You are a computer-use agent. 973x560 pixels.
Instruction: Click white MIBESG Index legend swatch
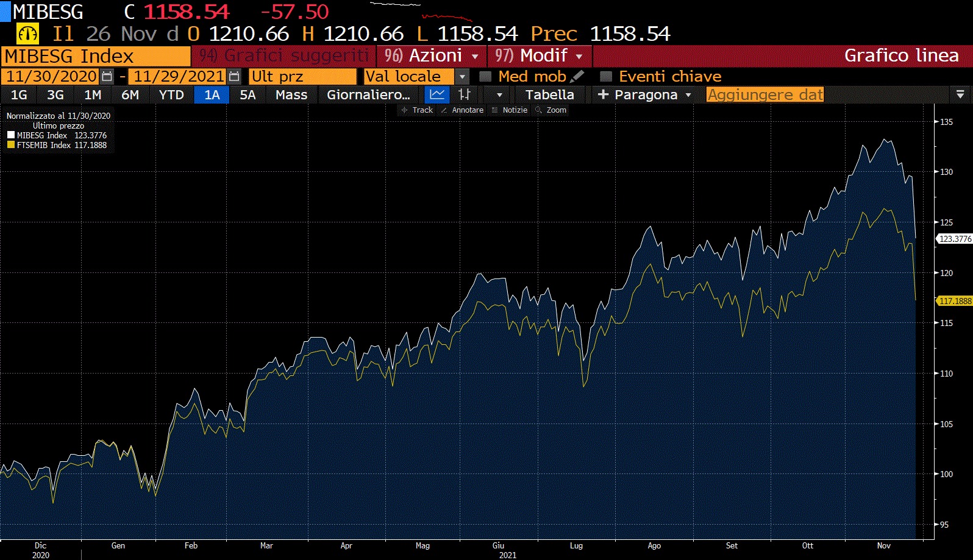[11, 135]
